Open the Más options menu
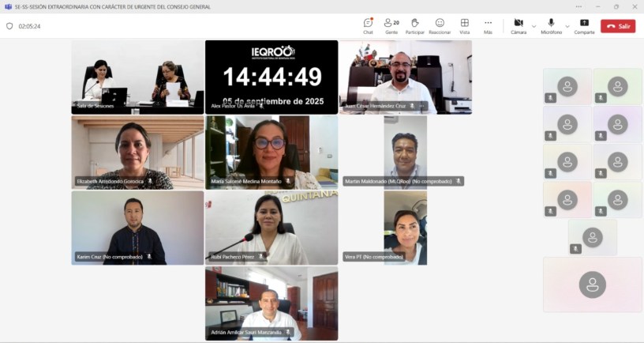Viewport: 644px width, 343px height. click(488, 25)
